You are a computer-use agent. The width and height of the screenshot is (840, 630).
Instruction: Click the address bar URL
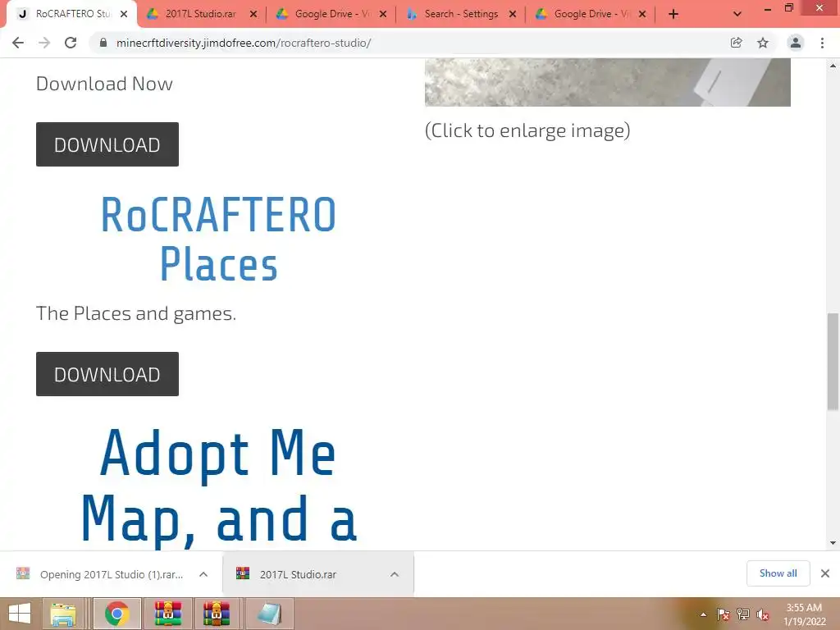[244, 43]
